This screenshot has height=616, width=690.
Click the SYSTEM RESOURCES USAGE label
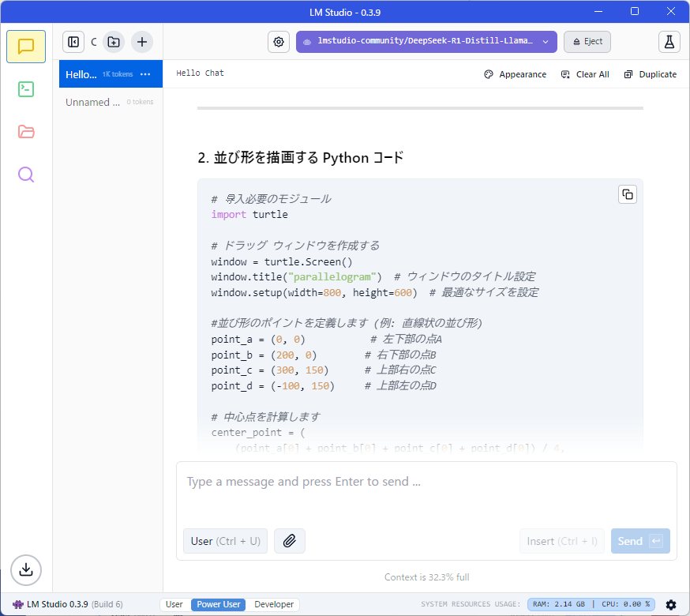coord(471,604)
